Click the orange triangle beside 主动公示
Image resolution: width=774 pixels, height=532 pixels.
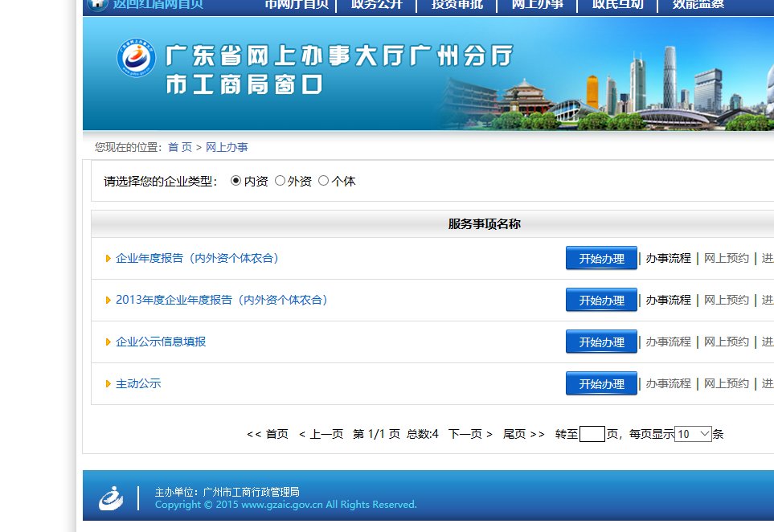[x=108, y=383]
